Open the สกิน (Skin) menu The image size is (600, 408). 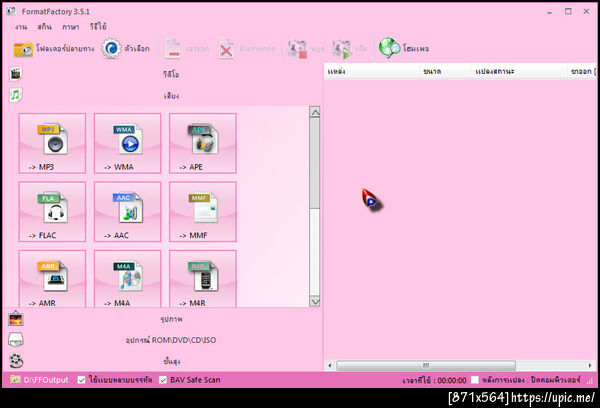coord(44,27)
